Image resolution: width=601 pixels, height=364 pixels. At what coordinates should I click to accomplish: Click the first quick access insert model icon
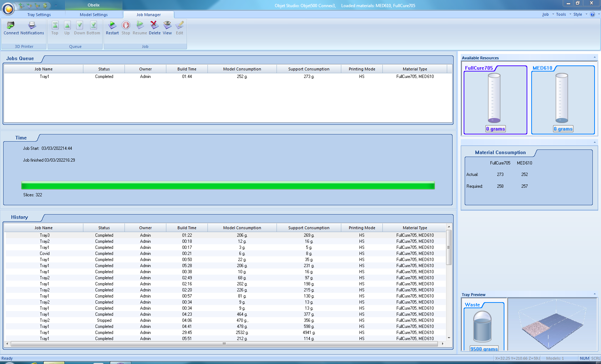[21, 5]
